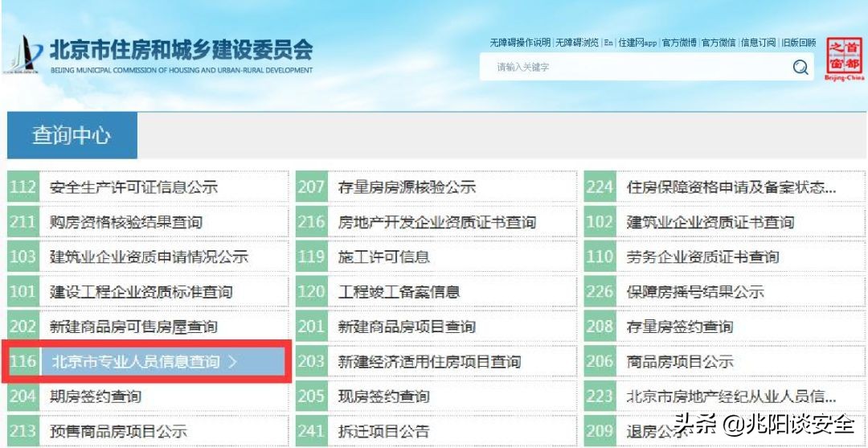The image size is (868, 448).
Task: Click the chevron beside 北京市专业人员信息查询
Action: [x=232, y=362]
